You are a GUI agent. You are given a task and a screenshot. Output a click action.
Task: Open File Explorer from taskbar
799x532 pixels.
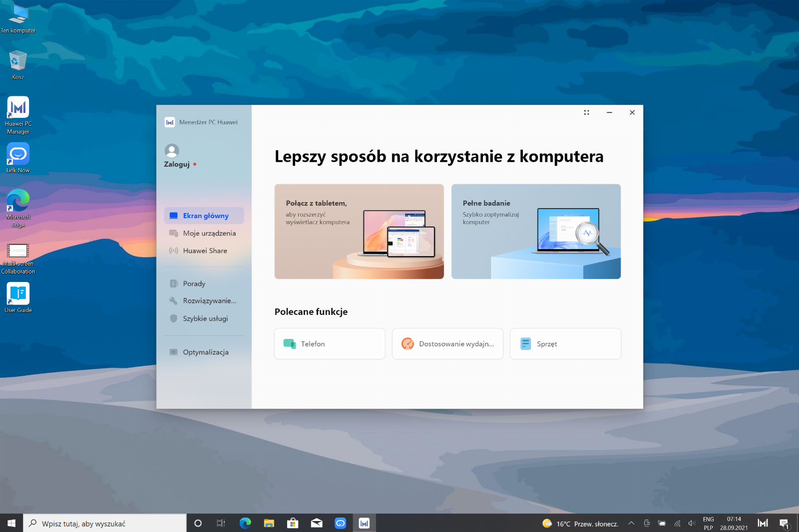pyautogui.click(x=269, y=523)
